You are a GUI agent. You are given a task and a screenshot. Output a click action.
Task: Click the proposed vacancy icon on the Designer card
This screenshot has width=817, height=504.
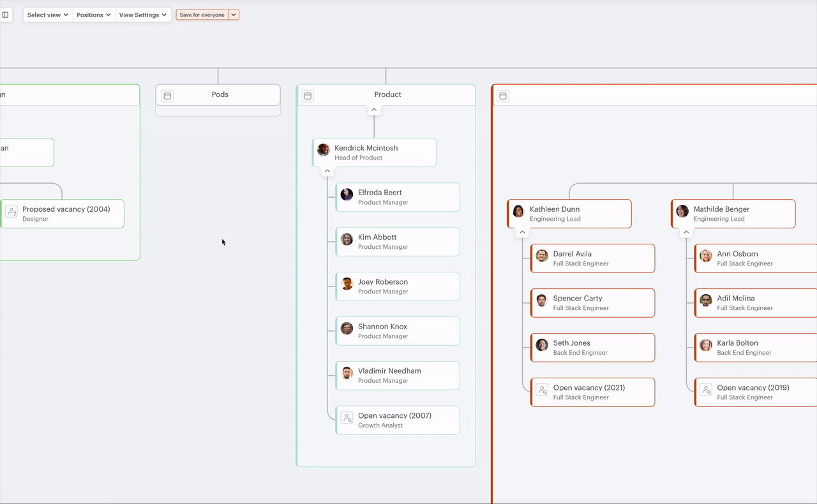coord(12,211)
